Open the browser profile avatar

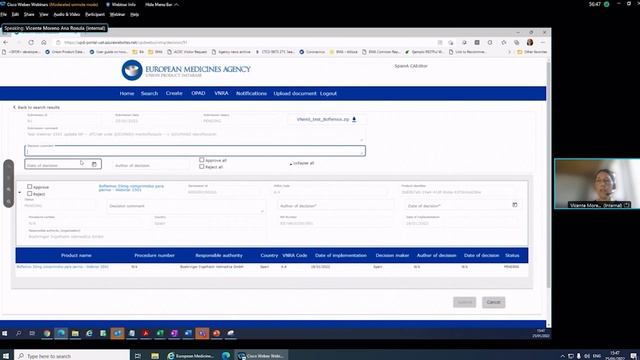pyautogui.click(x=530, y=42)
